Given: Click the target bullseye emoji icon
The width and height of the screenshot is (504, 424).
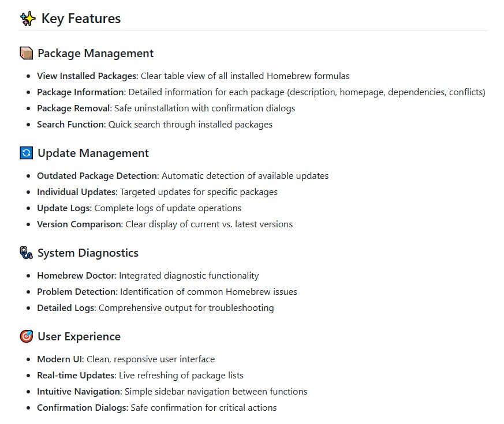Looking at the screenshot, I should [27, 337].
